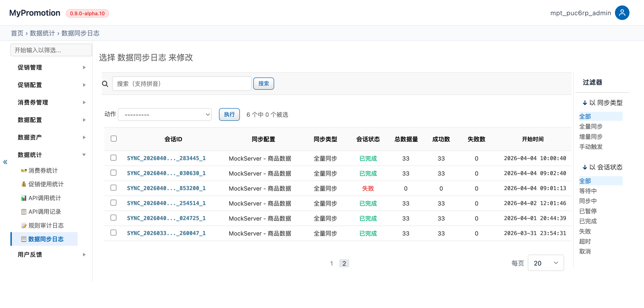Screen dimensions: 644x308
Task: Click the 执行 execute button
Action: (x=229, y=115)
